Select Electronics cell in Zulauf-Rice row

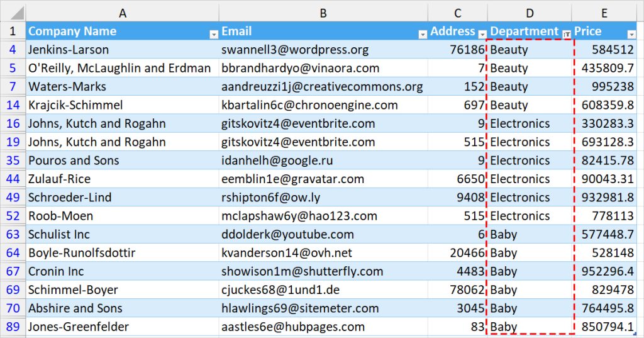(x=530, y=179)
